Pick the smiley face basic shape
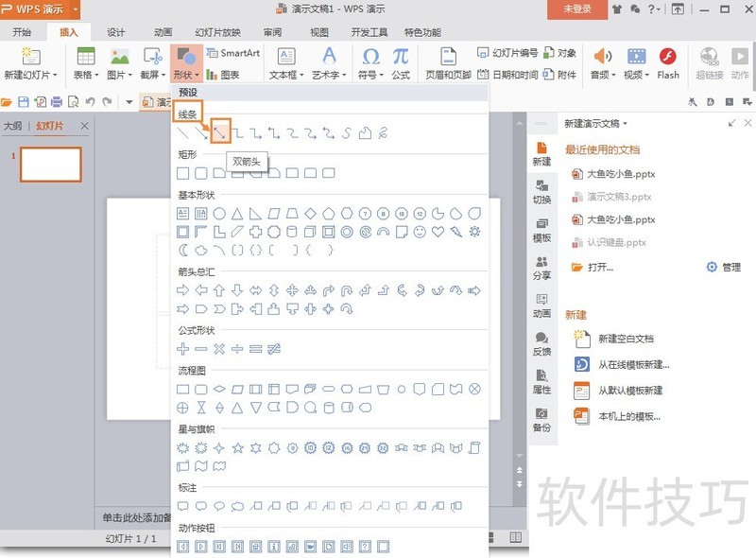The height and width of the screenshot is (558, 756). coord(420,232)
